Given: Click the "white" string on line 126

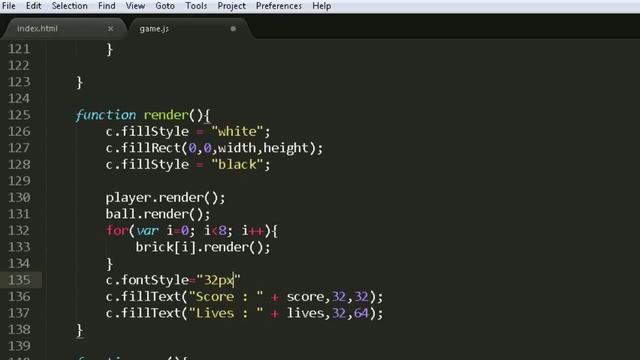Looking at the screenshot, I should [x=237, y=131].
